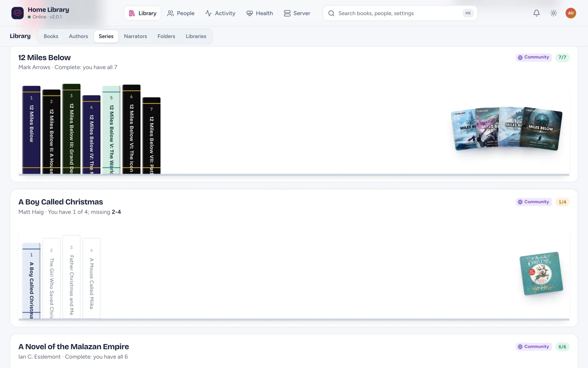The height and width of the screenshot is (368, 588).
Task: Open the Activity section
Action: click(x=220, y=13)
